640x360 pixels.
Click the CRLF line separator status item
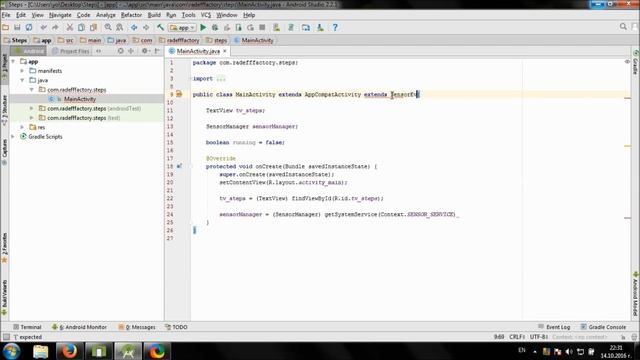click(516, 337)
